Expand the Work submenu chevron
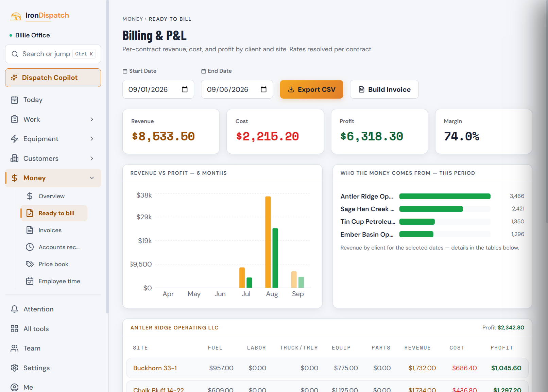Image resolution: width=548 pixels, height=392 pixels. [92, 119]
